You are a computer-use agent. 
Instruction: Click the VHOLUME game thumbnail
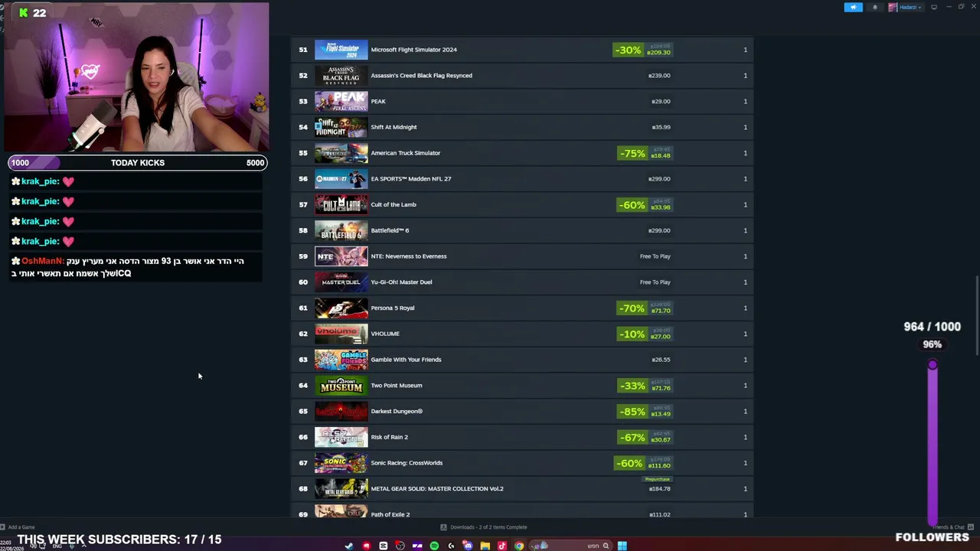341,334
